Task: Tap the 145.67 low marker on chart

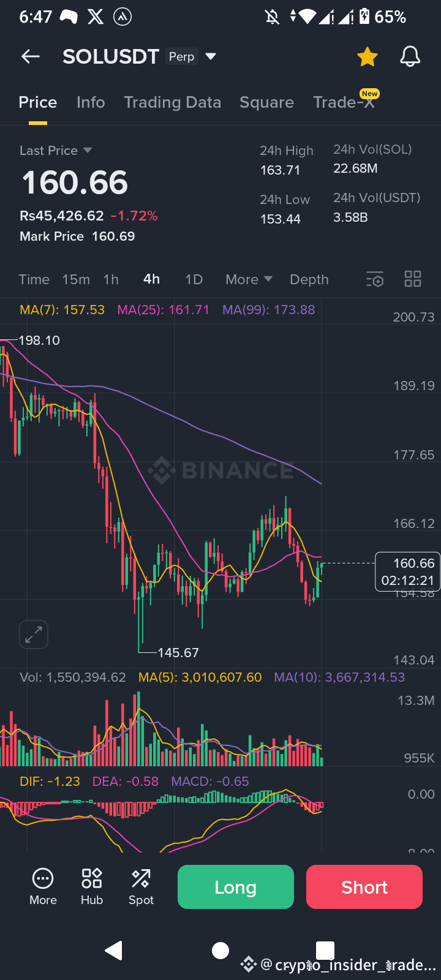Action: tap(178, 653)
